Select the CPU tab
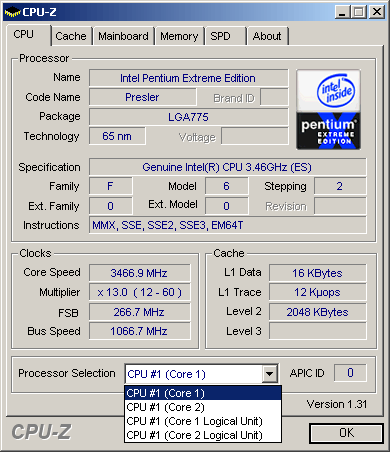This screenshot has height=452, width=390. (x=24, y=34)
